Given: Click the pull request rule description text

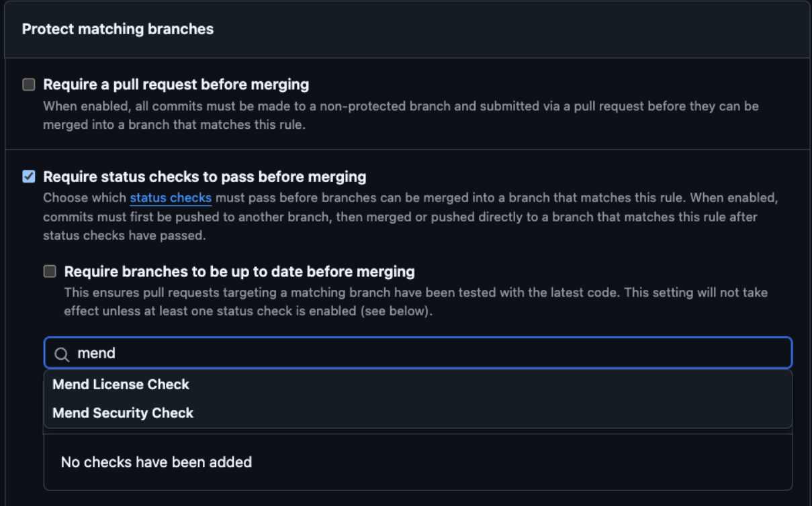Looking at the screenshot, I should coord(400,115).
